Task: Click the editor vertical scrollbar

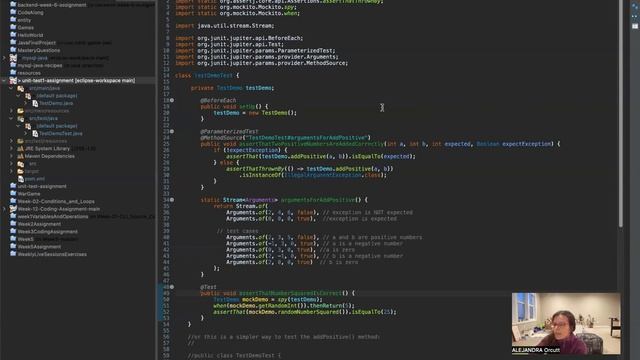Action: coord(621,112)
